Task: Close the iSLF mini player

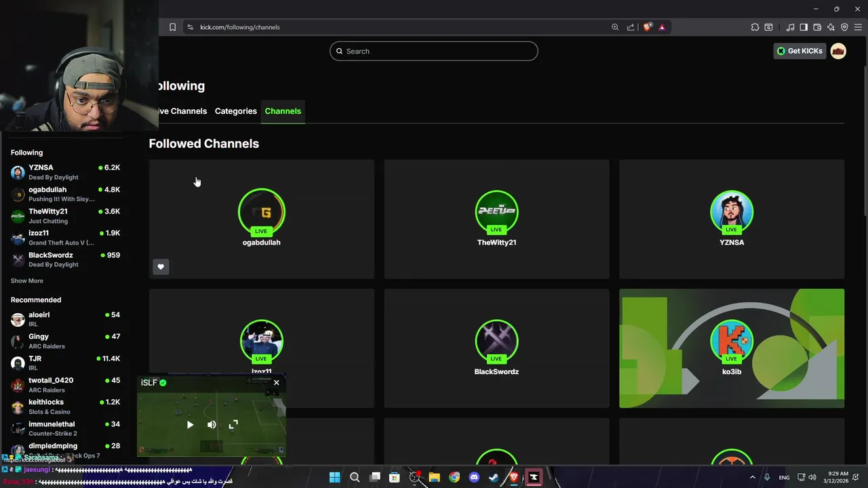Action: (277, 383)
